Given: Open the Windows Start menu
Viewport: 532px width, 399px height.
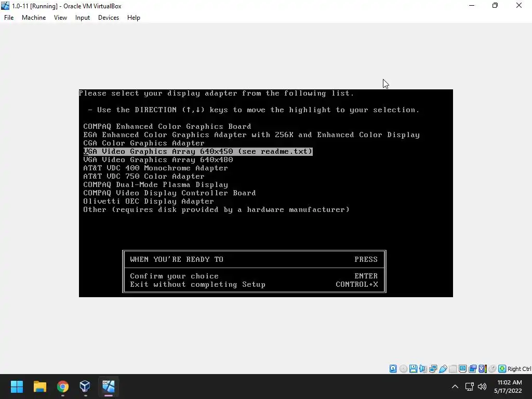Looking at the screenshot, I should point(17,387).
